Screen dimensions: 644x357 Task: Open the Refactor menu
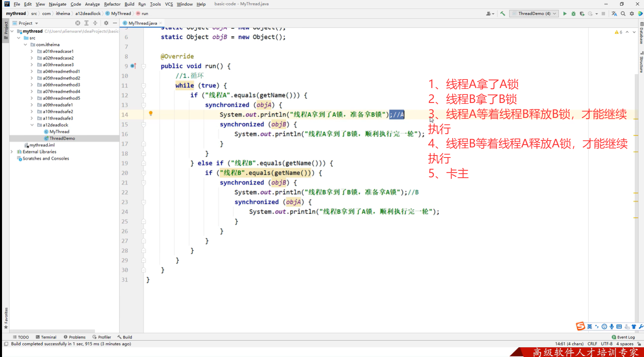point(112,4)
